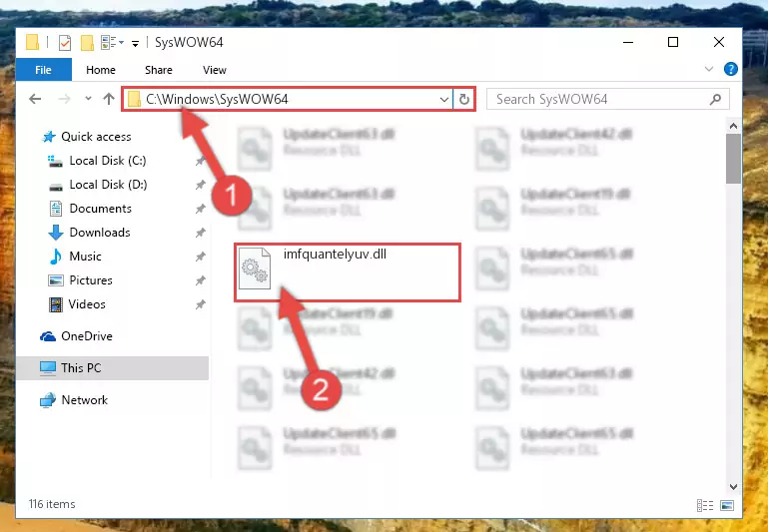
Task: Open the File menu
Action: (x=43, y=70)
